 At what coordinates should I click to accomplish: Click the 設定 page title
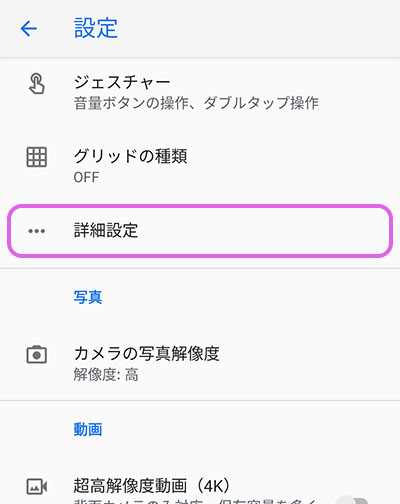coord(96,28)
